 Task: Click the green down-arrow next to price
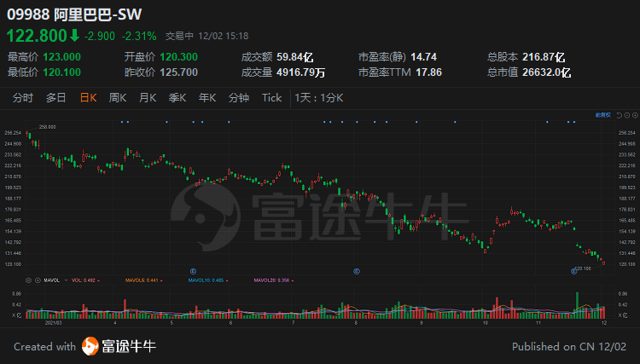(x=74, y=36)
